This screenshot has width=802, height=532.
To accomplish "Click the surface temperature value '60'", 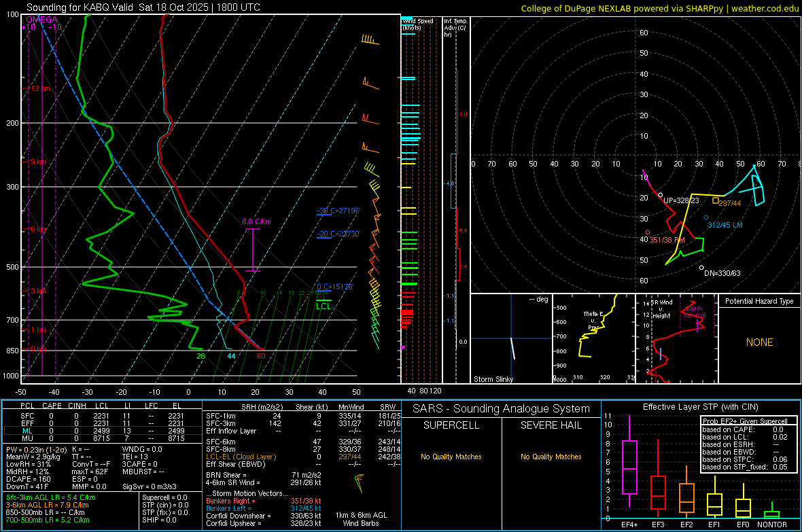I will click(x=262, y=357).
